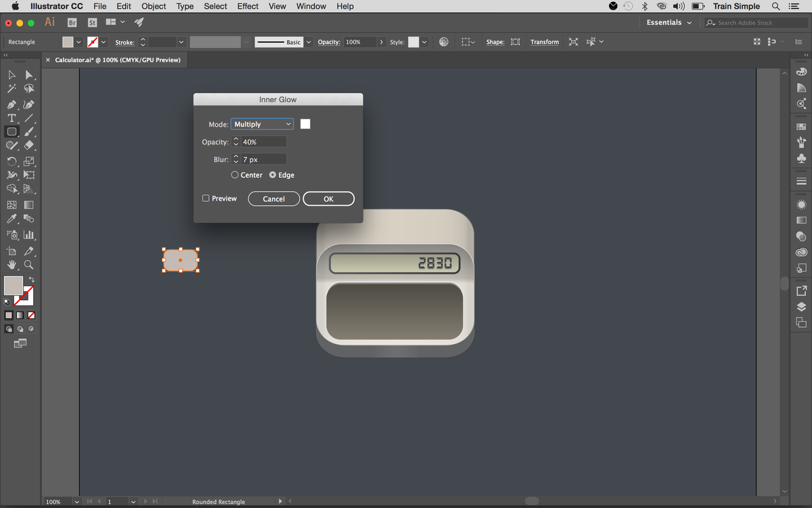Image resolution: width=812 pixels, height=508 pixels.
Task: Select the Type tool
Action: 12,118
